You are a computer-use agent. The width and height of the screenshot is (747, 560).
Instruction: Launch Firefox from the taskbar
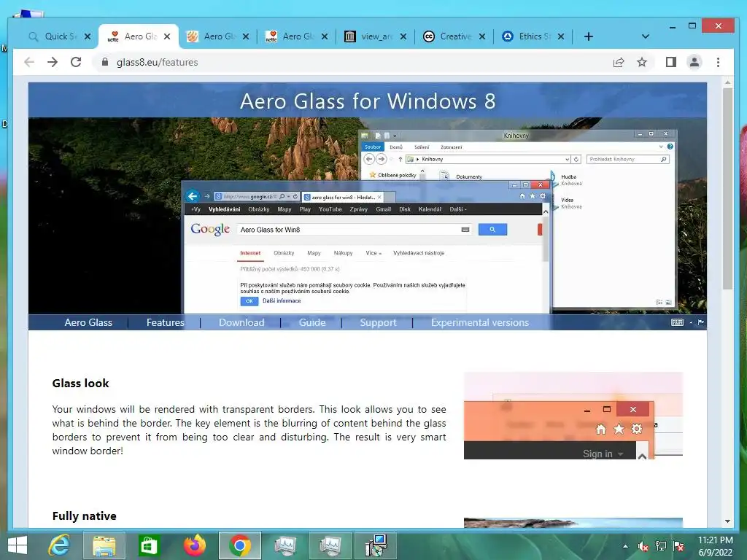(x=194, y=545)
